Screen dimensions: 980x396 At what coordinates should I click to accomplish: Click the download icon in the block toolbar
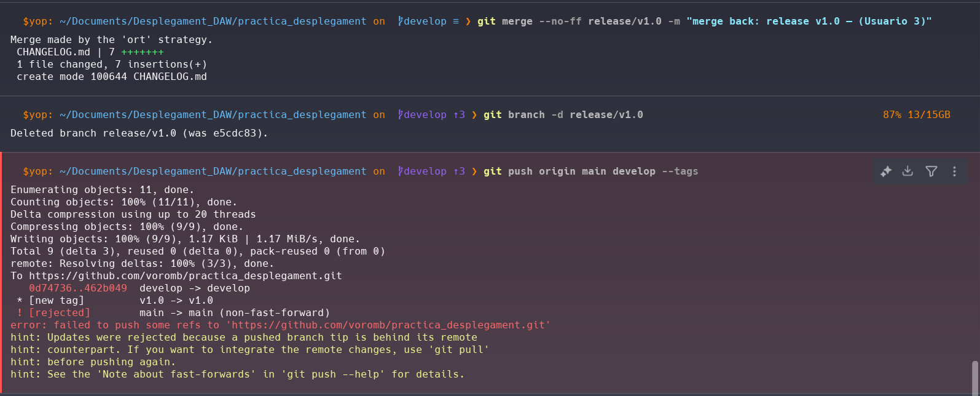[x=907, y=172]
